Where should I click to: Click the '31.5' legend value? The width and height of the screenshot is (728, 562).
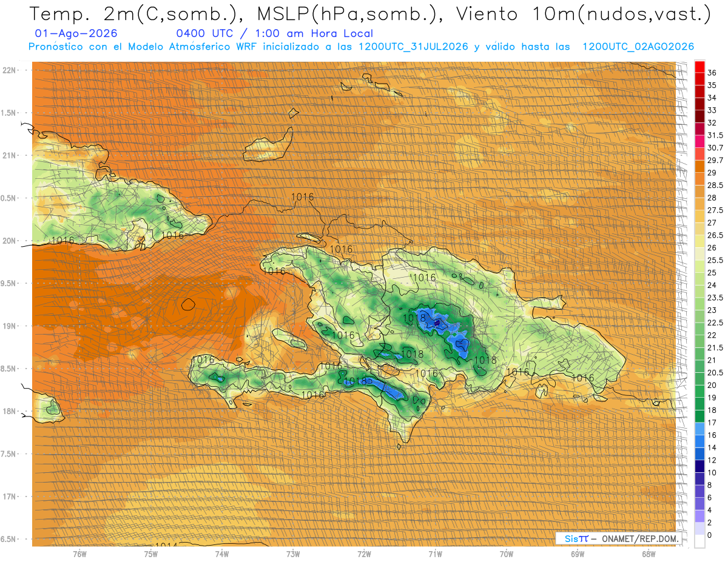tap(715, 135)
